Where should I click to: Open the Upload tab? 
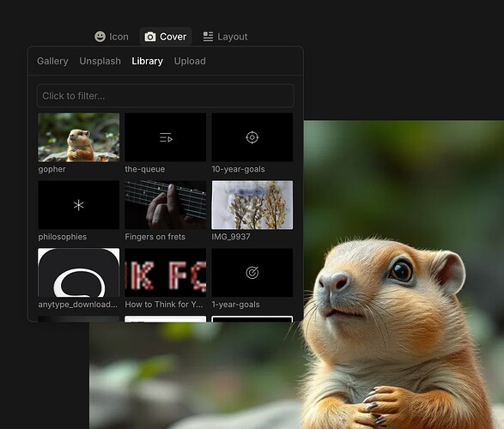click(x=190, y=61)
